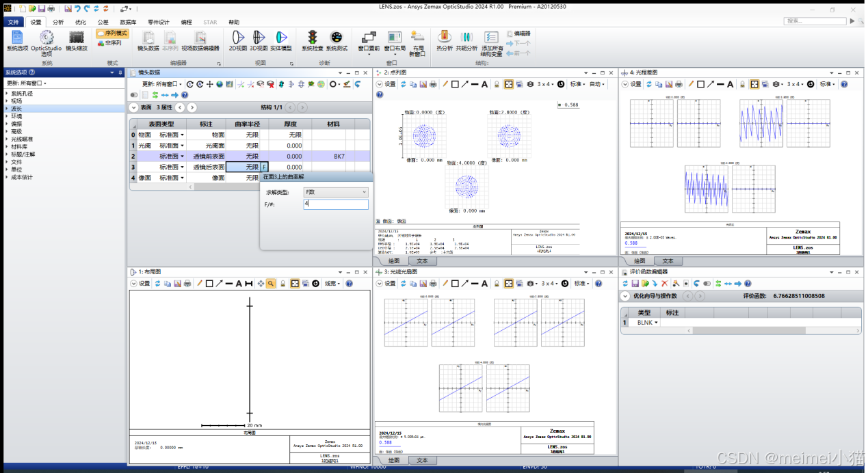Click the 窗口布局 button
The width and height of the screenshot is (868, 473).
coord(394,43)
